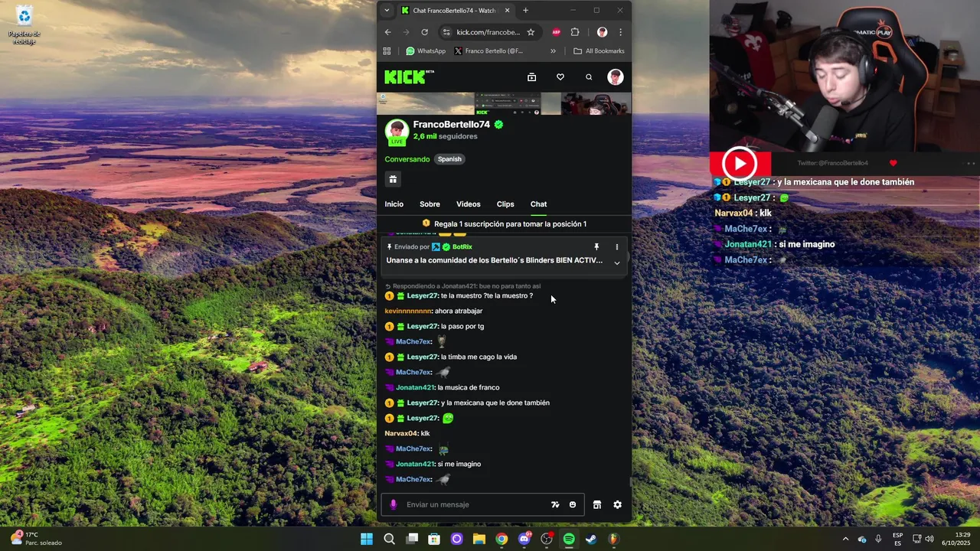The width and height of the screenshot is (980, 551).
Task: Expand the pinned BotRix message chevron
Action: click(617, 263)
